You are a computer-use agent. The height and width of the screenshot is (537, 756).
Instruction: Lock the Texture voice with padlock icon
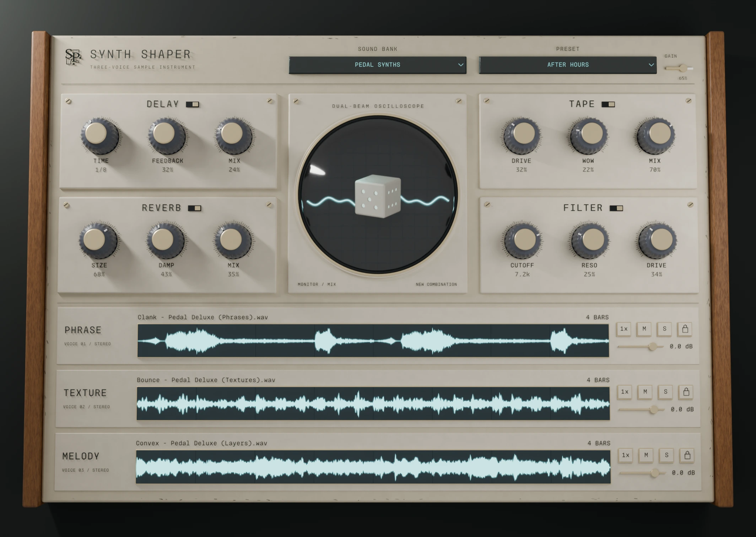(x=686, y=392)
